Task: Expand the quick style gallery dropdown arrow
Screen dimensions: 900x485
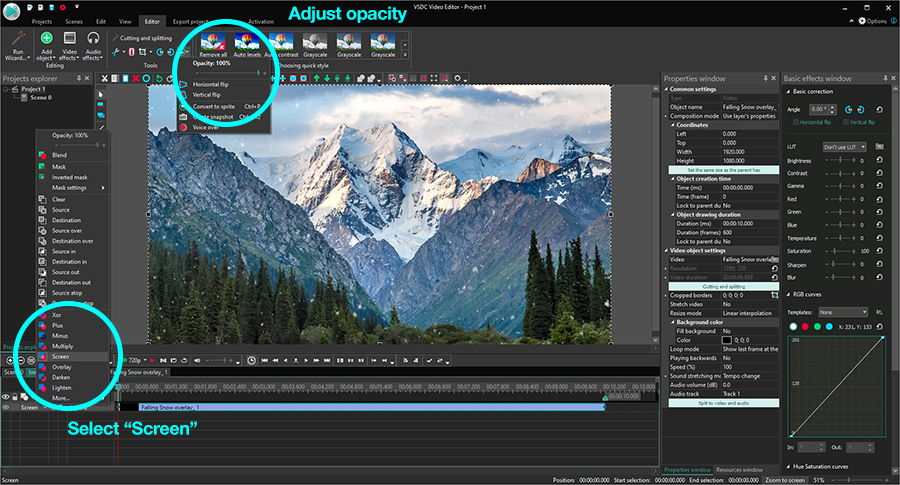Action: (405, 55)
